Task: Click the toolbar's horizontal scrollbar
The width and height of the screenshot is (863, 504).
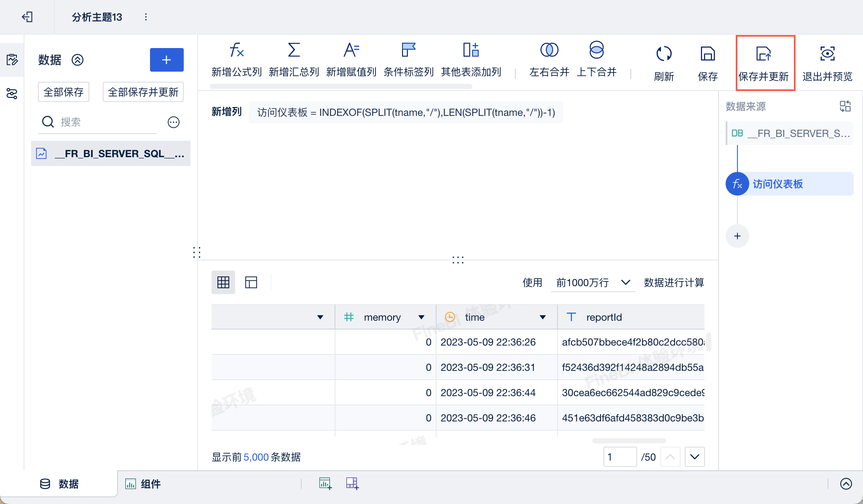Action: pyautogui.click(x=340, y=86)
